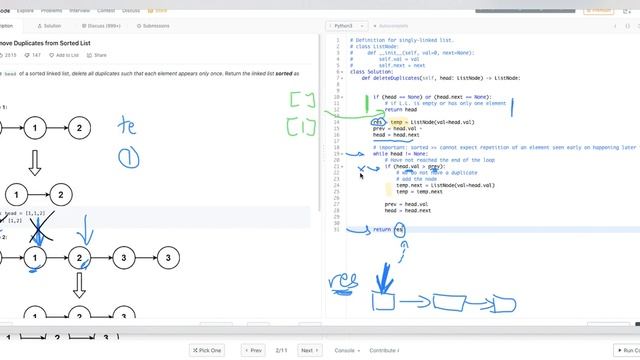Click the dark progress bar at top
This screenshot has width=640, height=360.
tap(525, 11)
